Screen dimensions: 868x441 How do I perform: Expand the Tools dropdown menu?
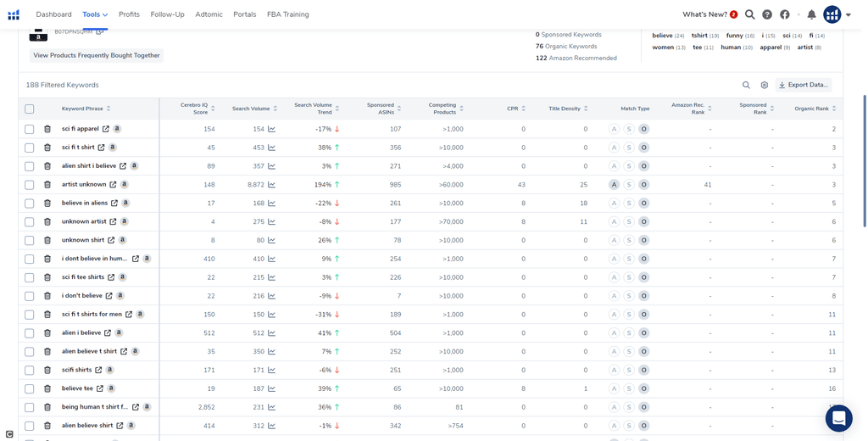click(95, 14)
